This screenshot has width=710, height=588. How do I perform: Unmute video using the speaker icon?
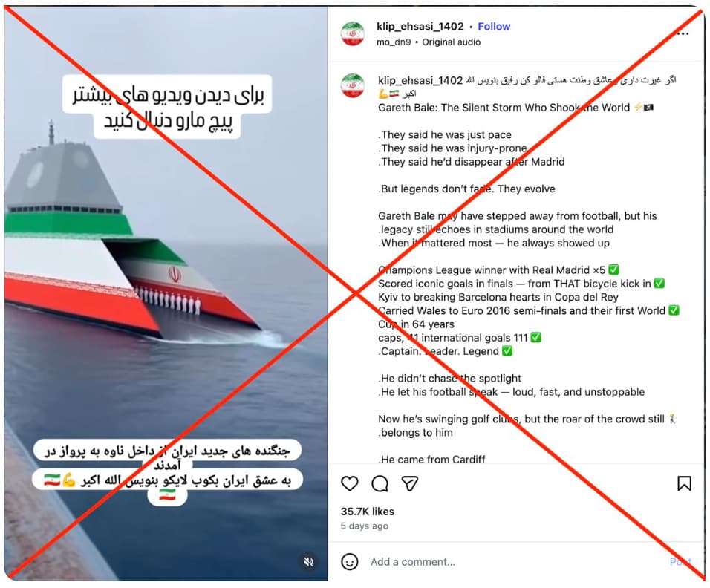tap(308, 562)
